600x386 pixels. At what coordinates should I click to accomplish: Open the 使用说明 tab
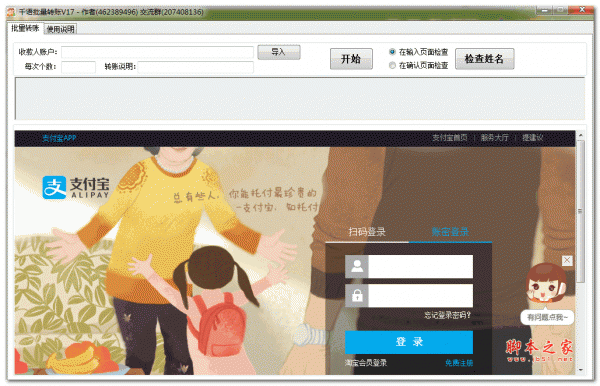click(60, 29)
